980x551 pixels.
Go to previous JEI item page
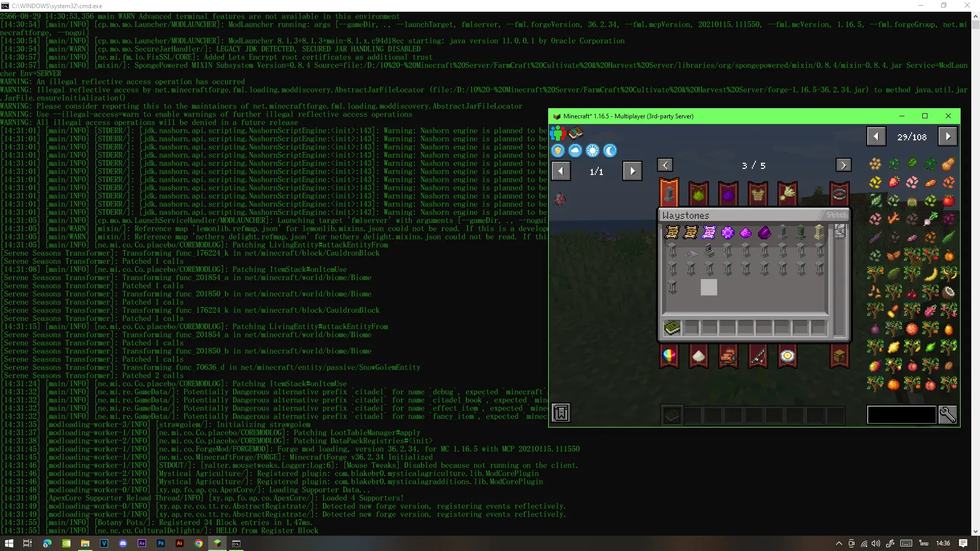pyautogui.click(x=876, y=136)
